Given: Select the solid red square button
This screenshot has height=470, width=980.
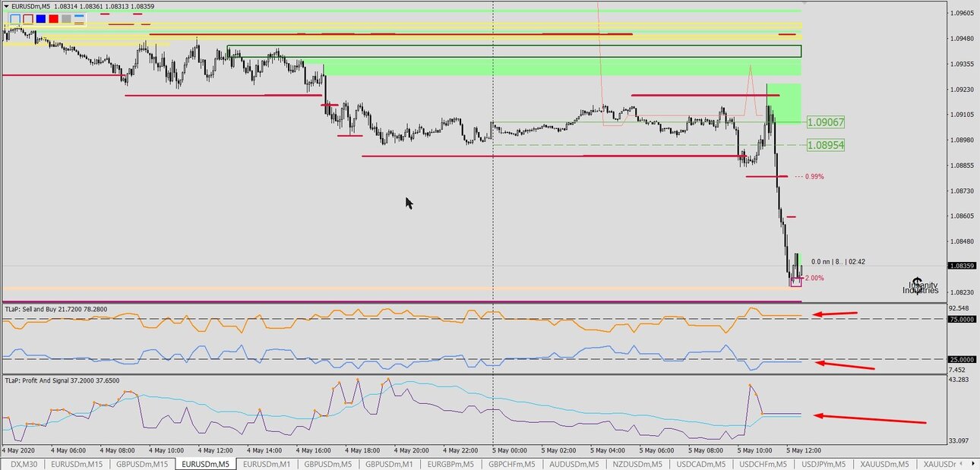Looking at the screenshot, I should pos(54,18).
